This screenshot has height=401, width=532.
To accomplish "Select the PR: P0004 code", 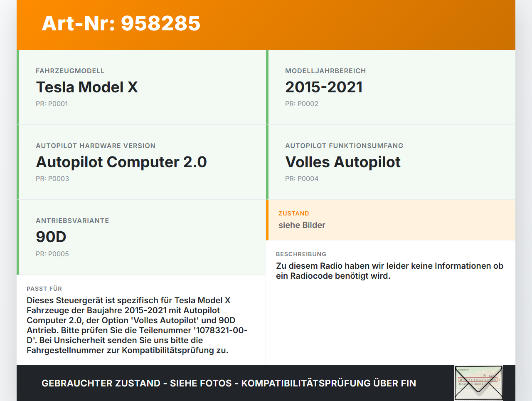I will (x=301, y=178).
